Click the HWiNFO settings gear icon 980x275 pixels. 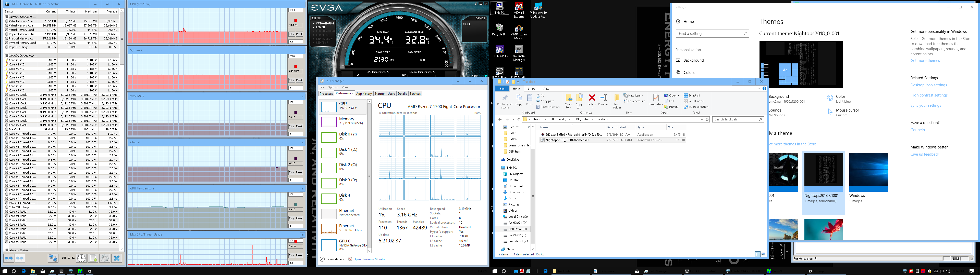(105, 258)
